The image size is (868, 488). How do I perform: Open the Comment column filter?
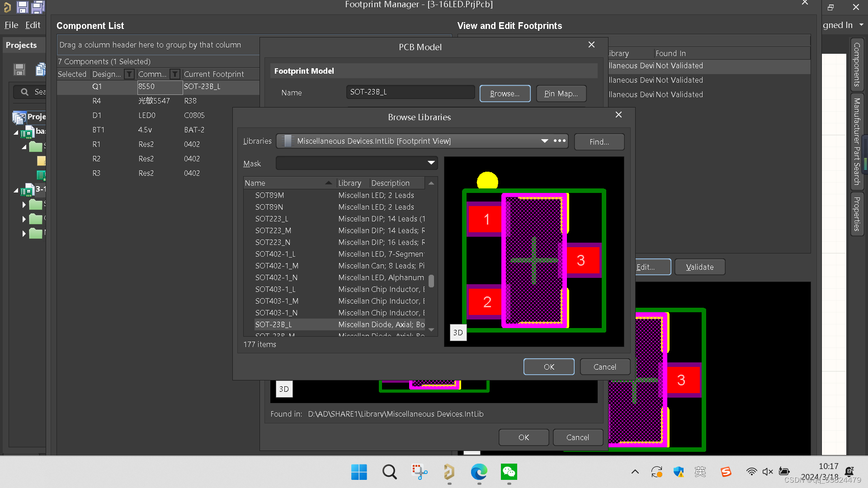tap(175, 74)
